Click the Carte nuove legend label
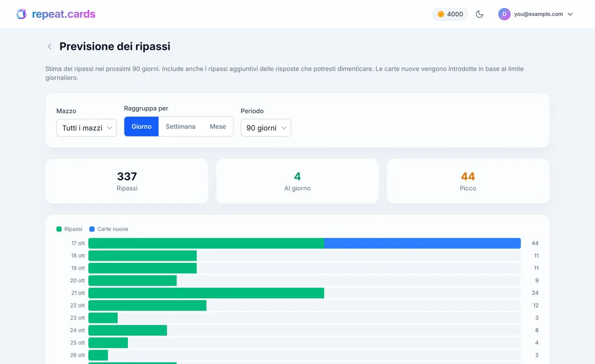The width and height of the screenshot is (595, 364). coord(113,229)
